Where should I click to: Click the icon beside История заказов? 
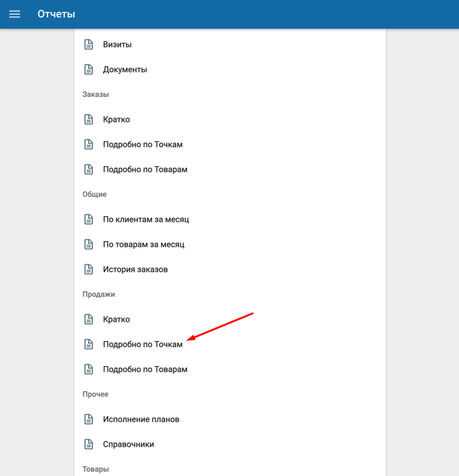click(x=89, y=269)
